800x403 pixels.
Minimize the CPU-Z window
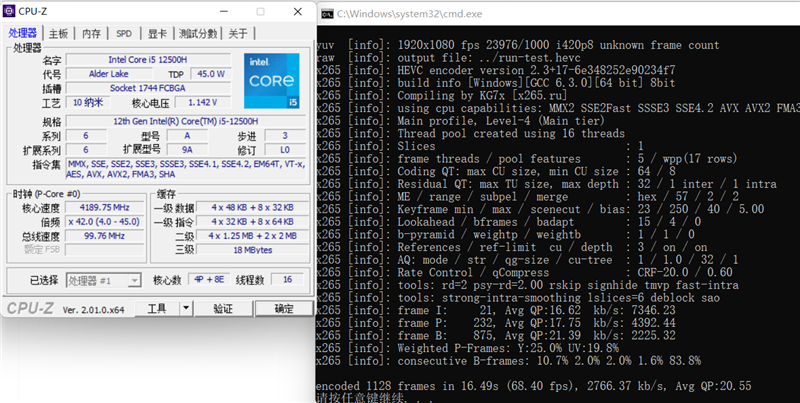pos(223,12)
